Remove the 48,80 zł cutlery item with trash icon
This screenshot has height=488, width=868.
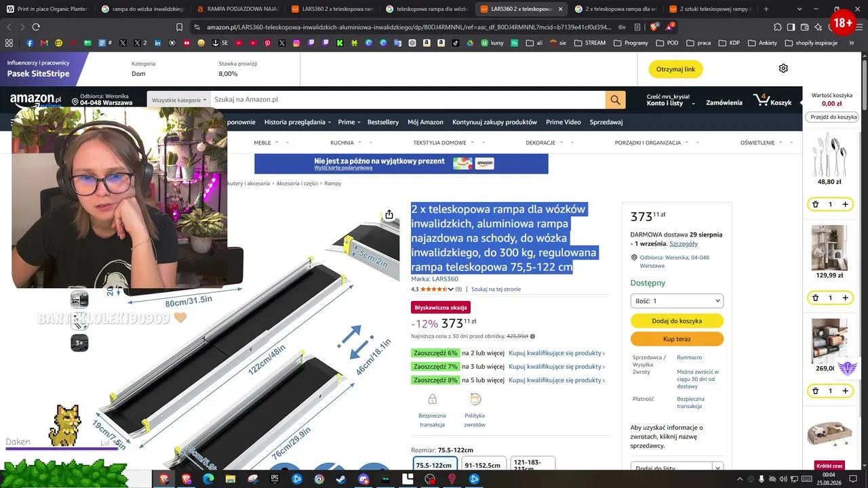(x=816, y=205)
